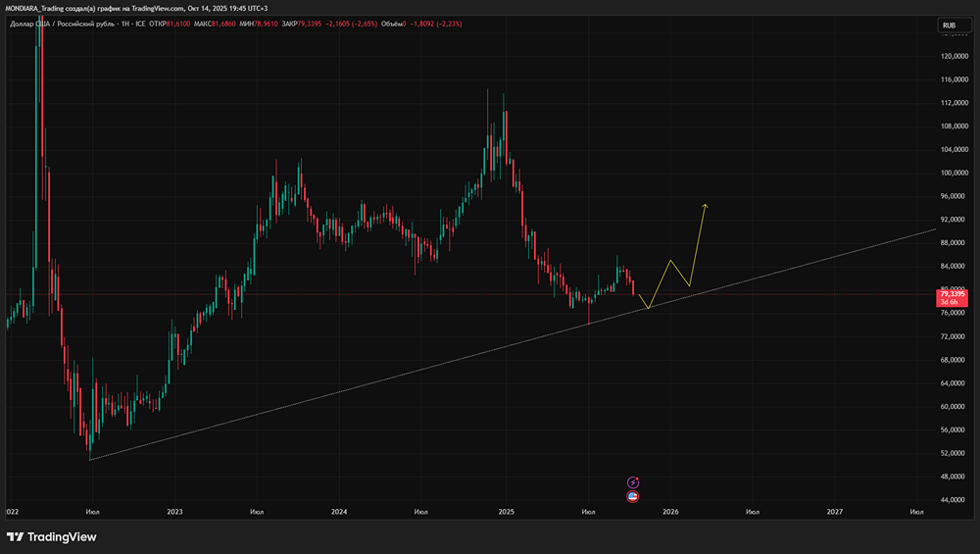The image size is (980, 554).
Task: Click the 92,0000 price axis label
Action: click(x=955, y=220)
